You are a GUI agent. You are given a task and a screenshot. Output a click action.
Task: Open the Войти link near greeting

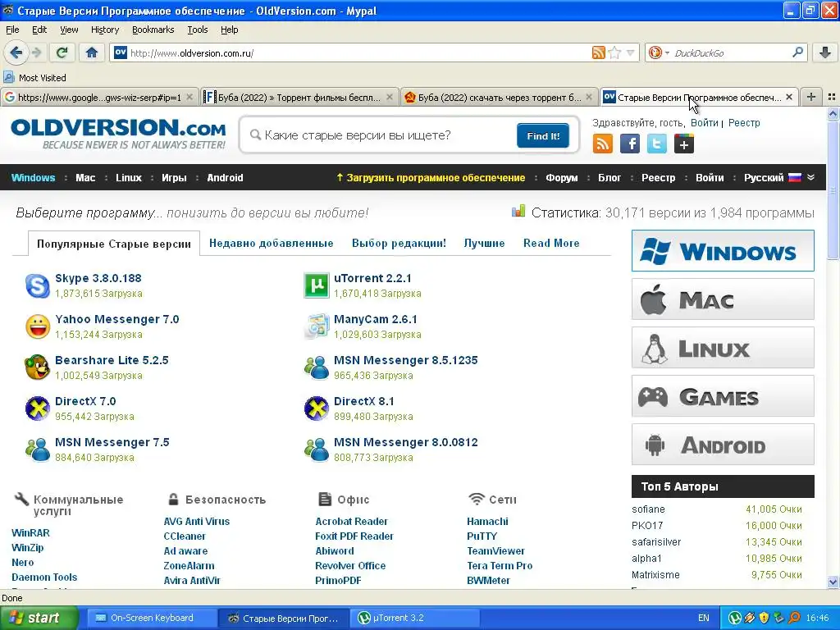coord(704,123)
